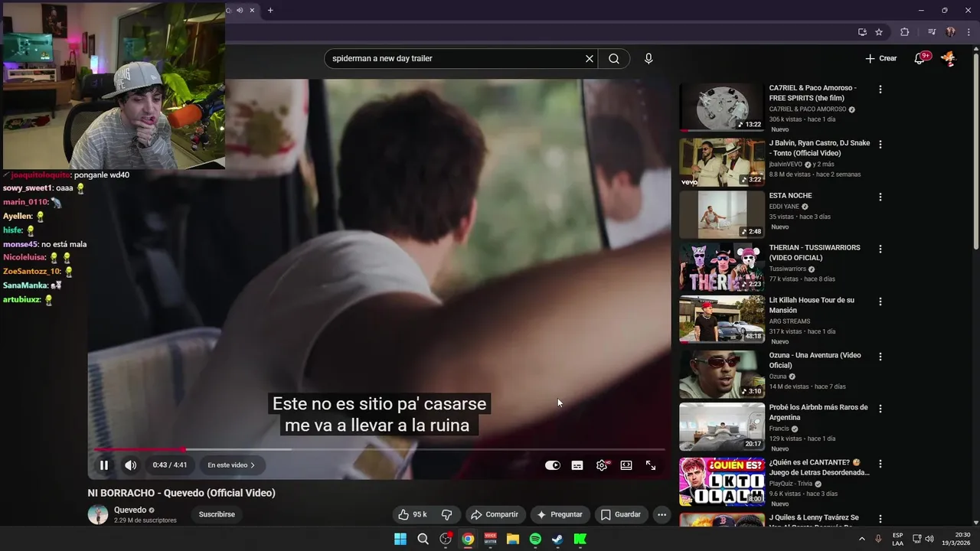Screen dimensions: 980x551
Task: Open Spotify from the taskbar
Action: pos(535,539)
